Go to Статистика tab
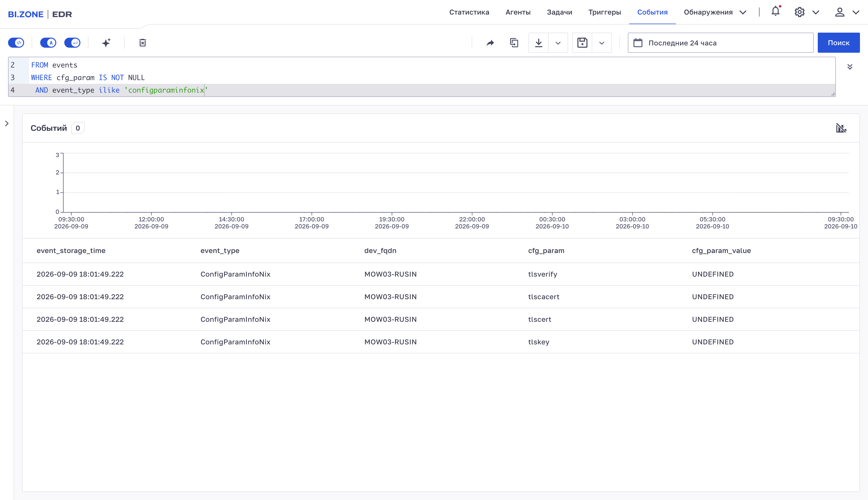Viewport: 868px width, 500px height. coord(469,12)
